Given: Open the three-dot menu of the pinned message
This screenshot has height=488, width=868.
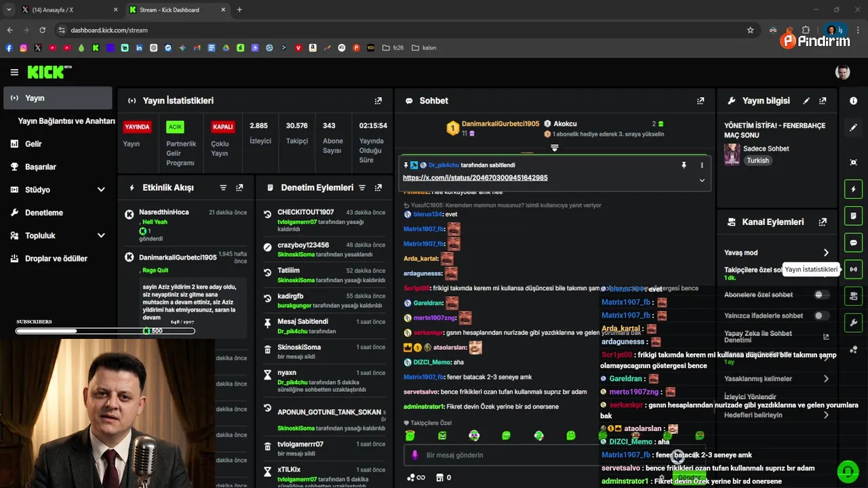Looking at the screenshot, I should [x=702, y=165].
